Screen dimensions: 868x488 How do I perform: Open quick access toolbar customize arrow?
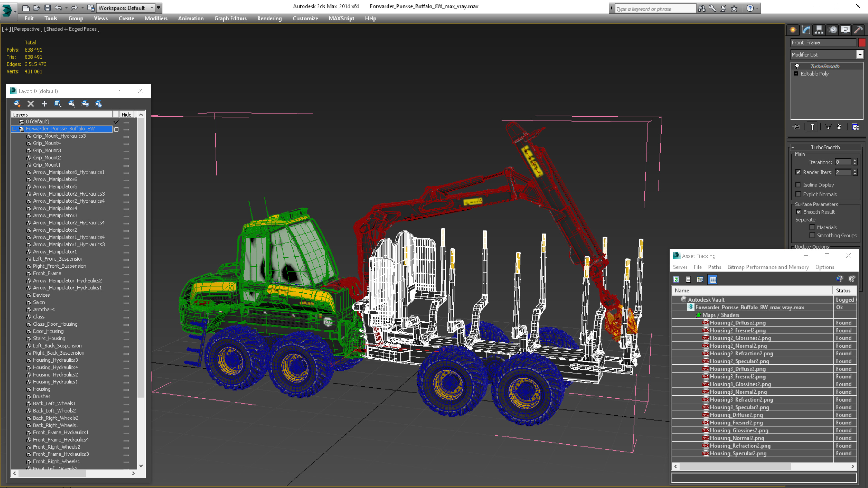159,8
